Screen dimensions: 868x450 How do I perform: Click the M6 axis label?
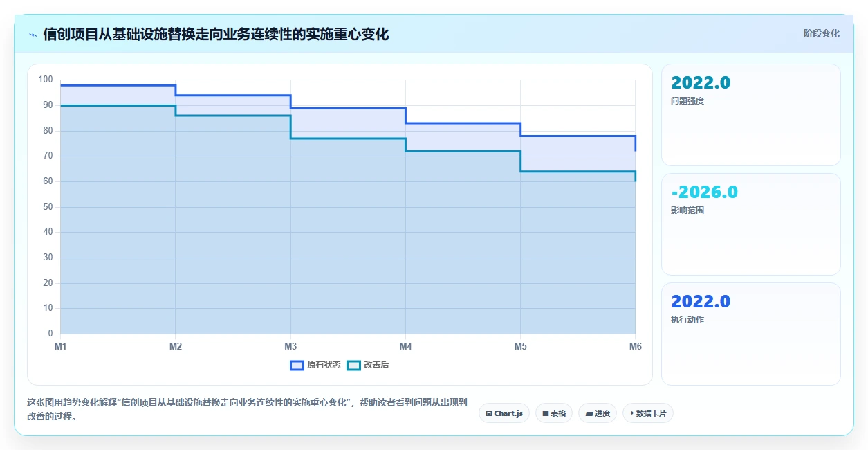click(x=635, y=346)
